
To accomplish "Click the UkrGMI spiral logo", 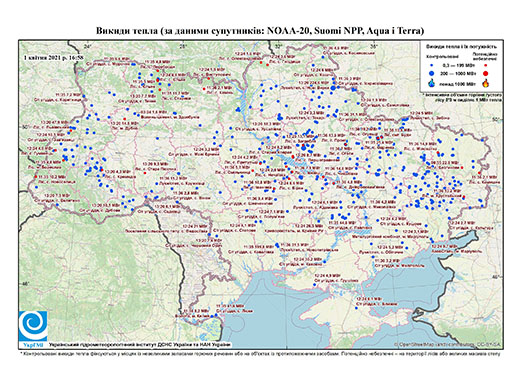I will (33, 326).
